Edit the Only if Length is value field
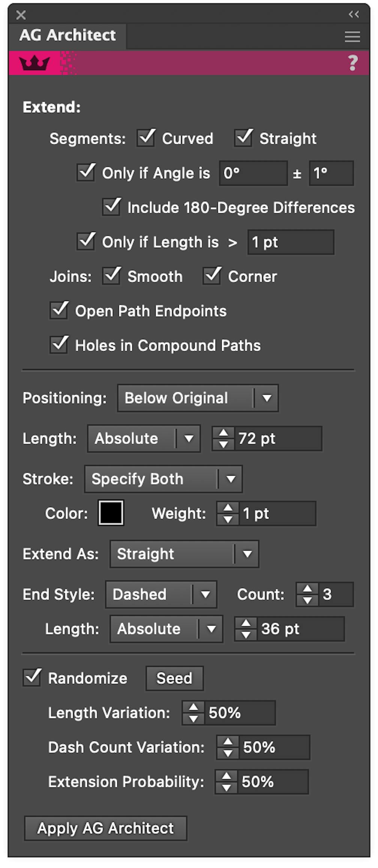 click(x=291, y=242)
